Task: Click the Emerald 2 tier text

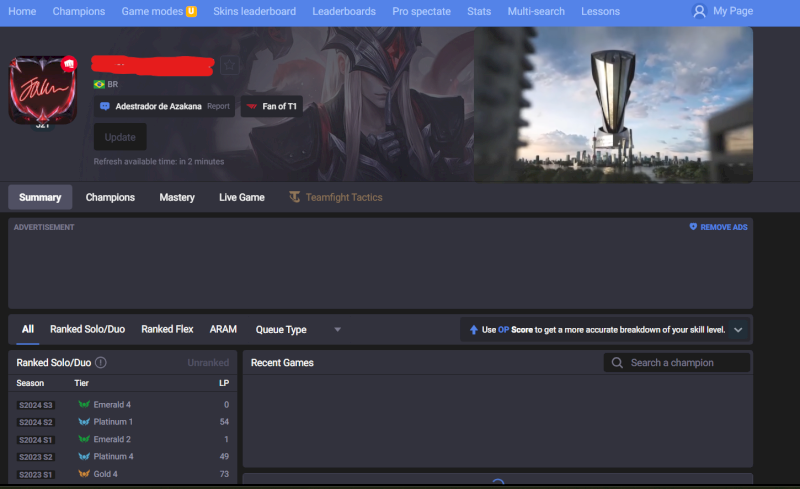Action: pos(112,439)
